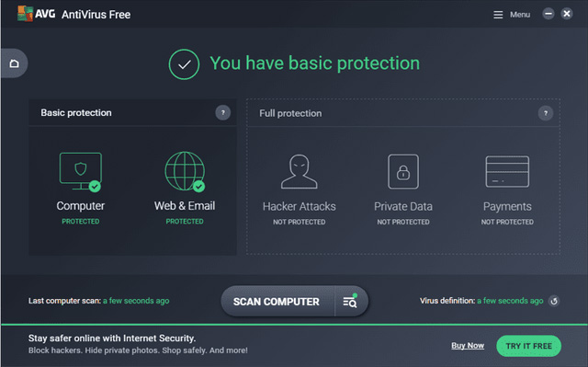Click the Payments label
Screen dimensions: 588x367
coord(507,206)
